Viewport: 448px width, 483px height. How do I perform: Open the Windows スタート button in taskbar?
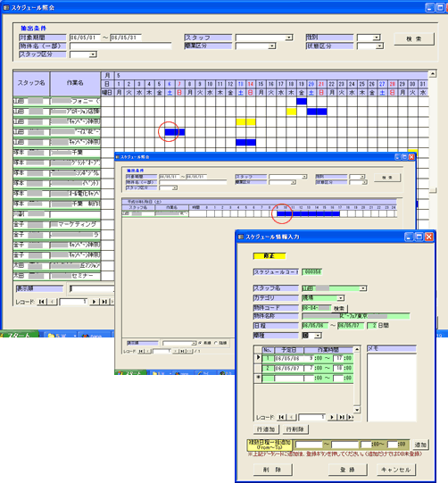(x=19, y=335)
